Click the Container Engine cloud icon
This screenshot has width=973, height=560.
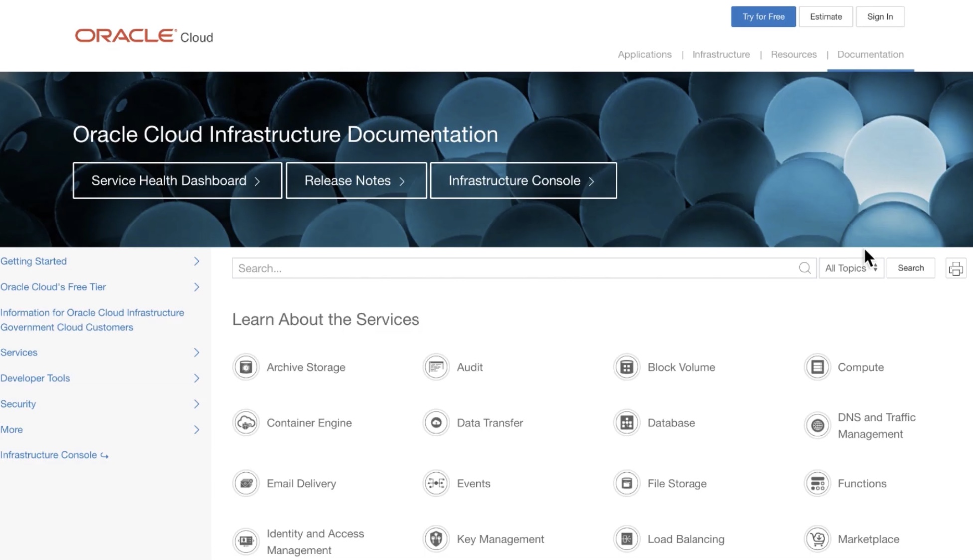[246, 423]
